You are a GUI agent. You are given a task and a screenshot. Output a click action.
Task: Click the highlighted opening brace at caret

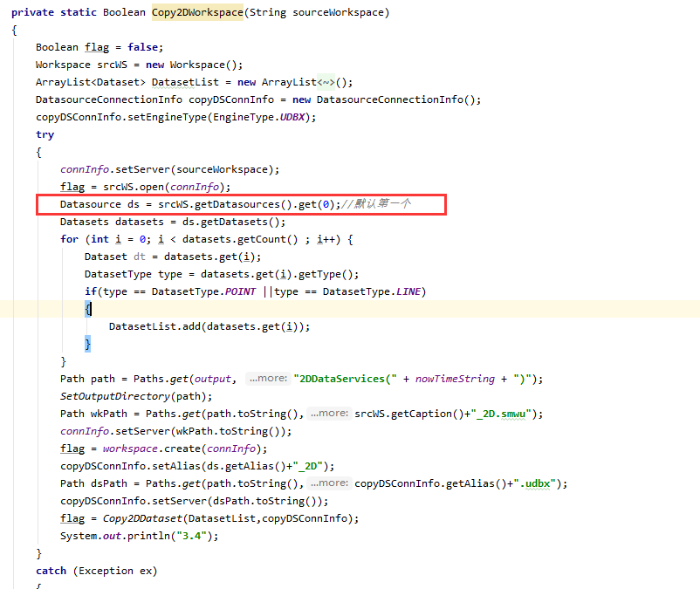pyautogui.click(x=88, y=309)
